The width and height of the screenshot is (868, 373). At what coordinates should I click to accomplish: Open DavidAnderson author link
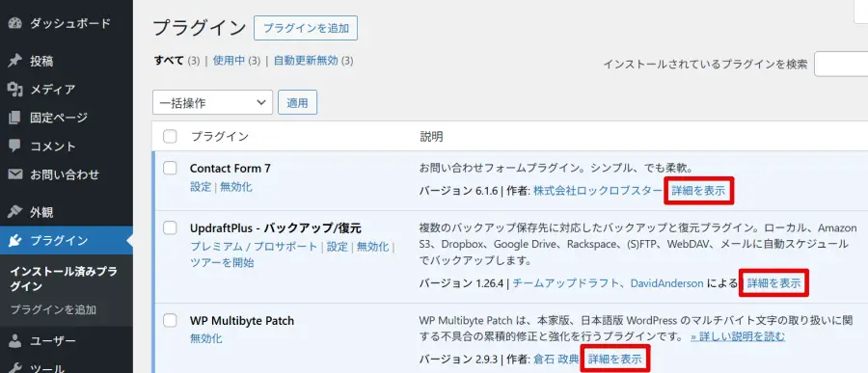666,283
